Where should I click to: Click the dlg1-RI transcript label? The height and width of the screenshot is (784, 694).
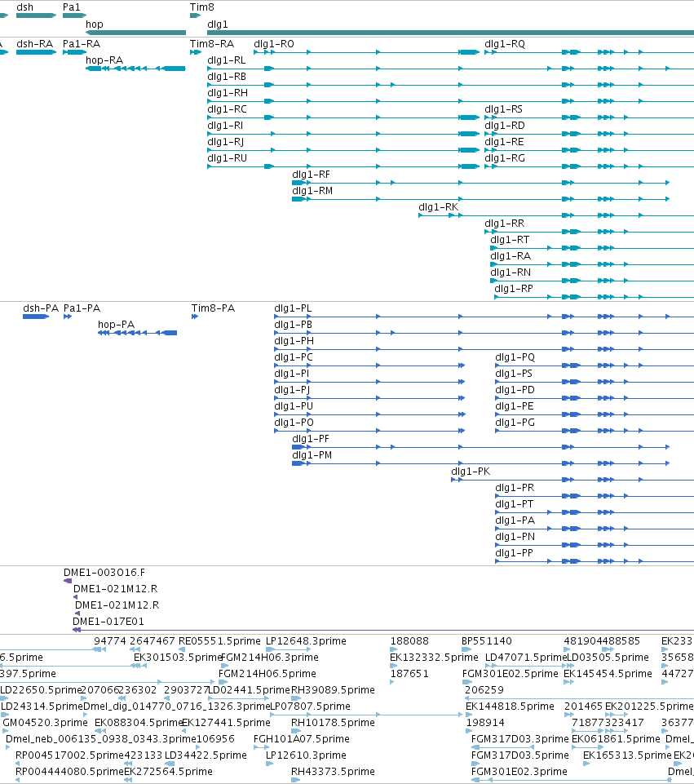coord(225,126)
